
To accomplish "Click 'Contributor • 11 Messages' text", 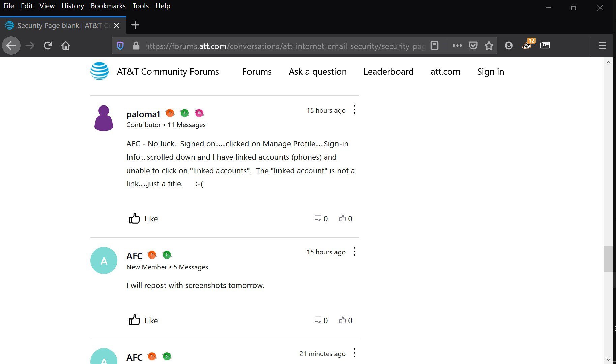I will 166,125.
